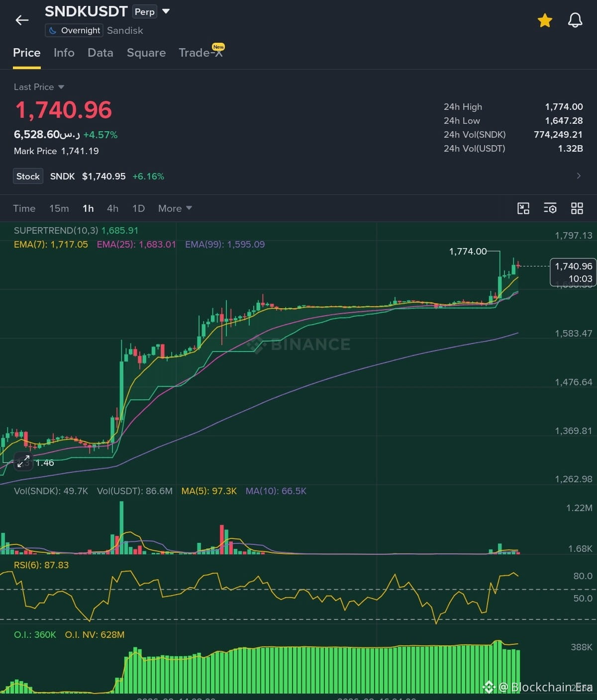The image size is (597, 700).
Task: Click the 1,797.13 price axis label
Action: click(x=574, y=236)
